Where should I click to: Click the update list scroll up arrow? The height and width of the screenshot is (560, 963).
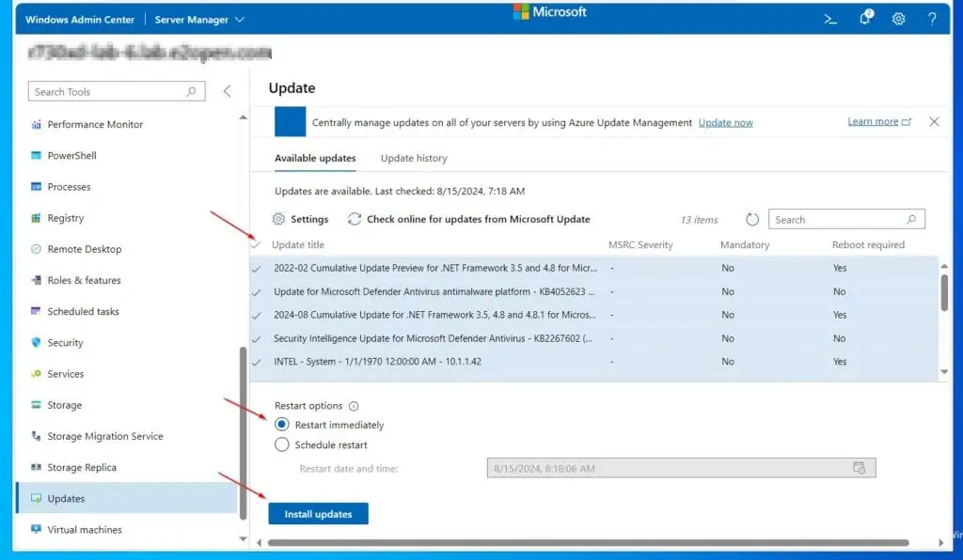[x=944, y=266]
